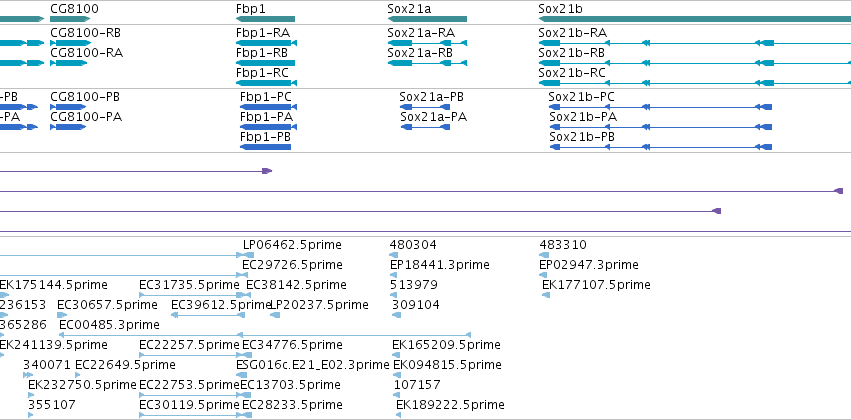The width and height of the screenshot is (851, 420).
Task: Choose the Sox21b-PC coding feature
Action: point(661,107)
